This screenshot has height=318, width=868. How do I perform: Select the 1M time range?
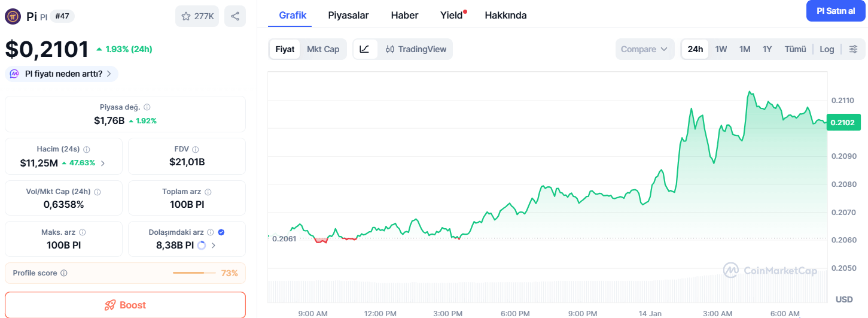pos(745,49)
